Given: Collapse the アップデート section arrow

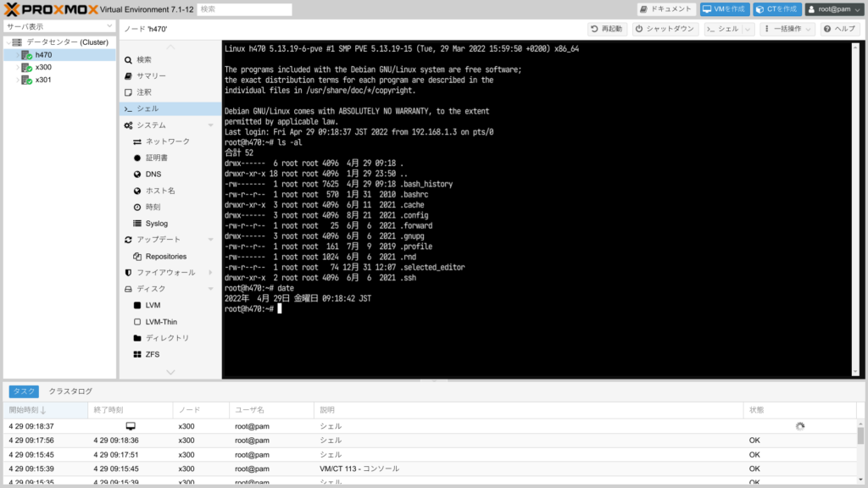Looking at the screenshot, I should pos(211,240).
